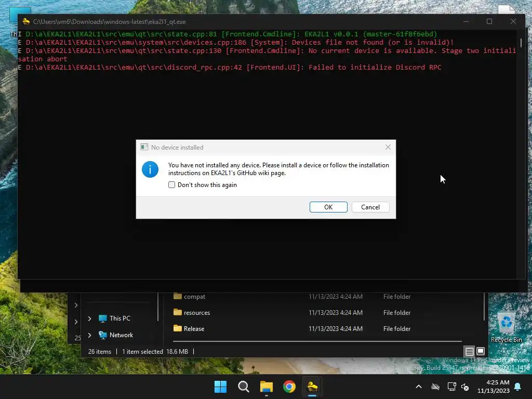Image resolution: width=532 pixels, height=399 pixels.
Task: Expand the This PC tree node
Action: 89,318
